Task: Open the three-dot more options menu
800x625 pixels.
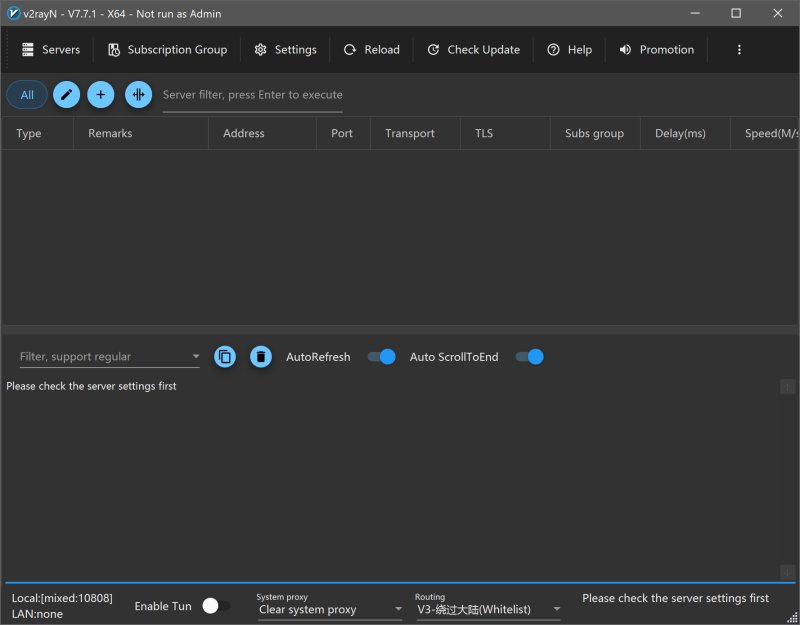Action: [739, 50]
